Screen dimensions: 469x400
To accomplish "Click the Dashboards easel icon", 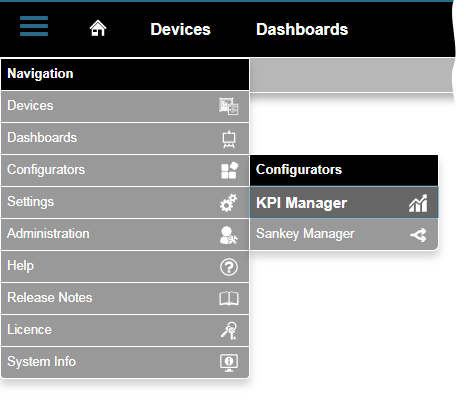I will click(x=229, y=139).
